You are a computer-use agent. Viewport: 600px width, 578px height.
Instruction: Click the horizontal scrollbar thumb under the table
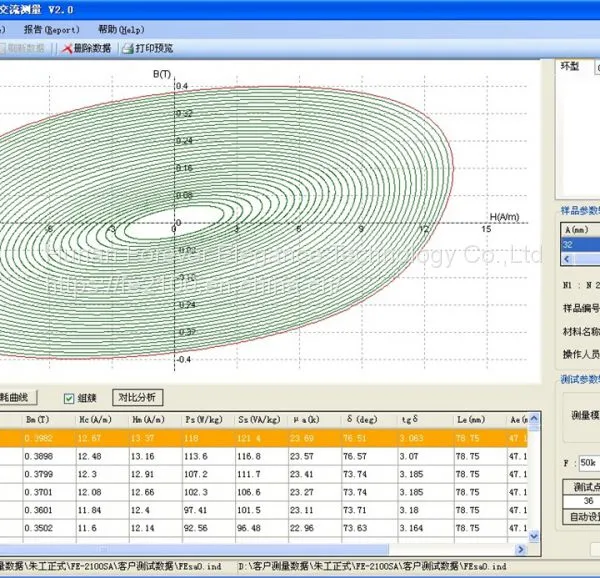pos(194,549)
